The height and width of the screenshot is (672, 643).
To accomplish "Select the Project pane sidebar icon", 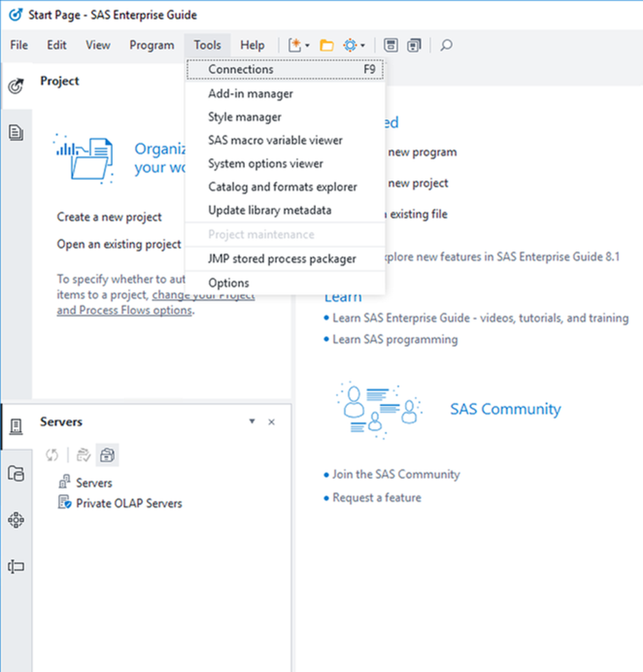I will pyautogui.click(x=16, y=86).
